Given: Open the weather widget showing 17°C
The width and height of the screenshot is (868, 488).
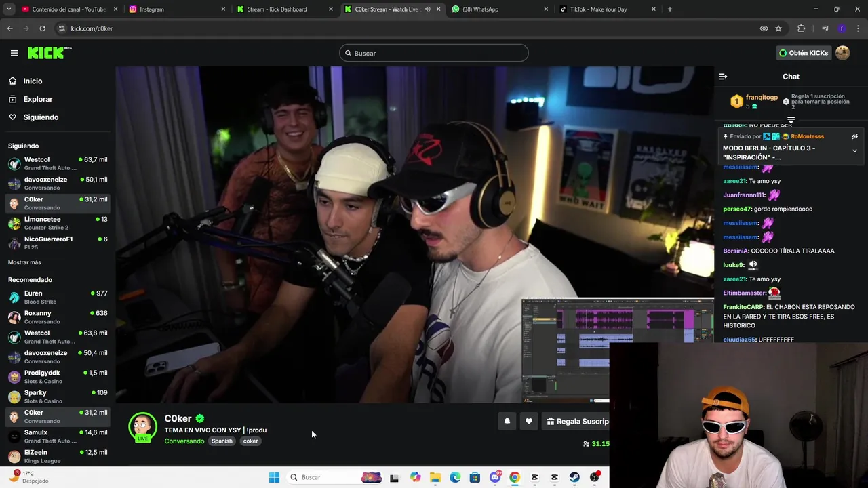Looking at the screenshot, I should pos(28,476).
